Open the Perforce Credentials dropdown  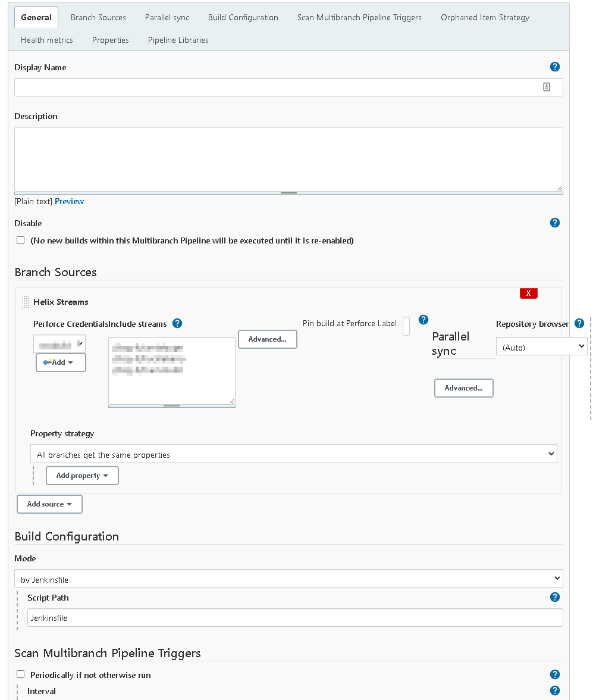tap(59, 344)
